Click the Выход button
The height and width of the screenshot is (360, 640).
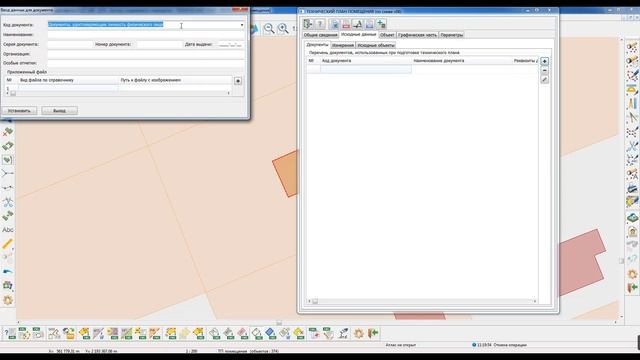click(59, 111)
